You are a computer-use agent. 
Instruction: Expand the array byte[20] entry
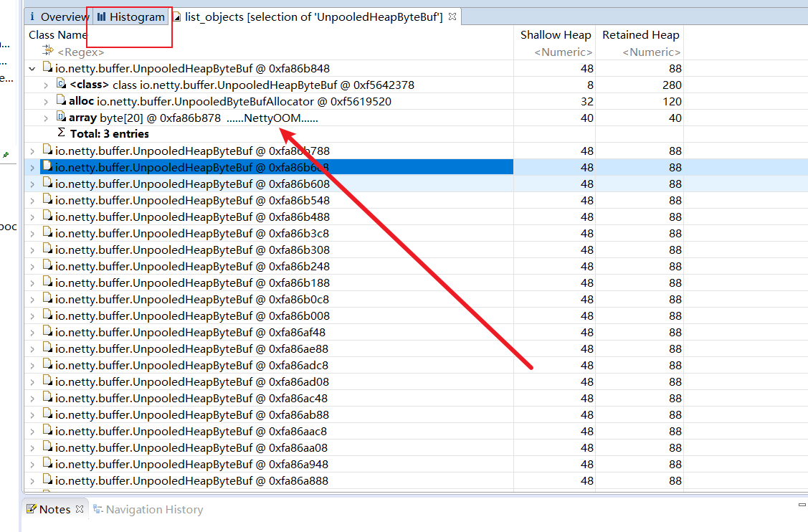point(47,118)
